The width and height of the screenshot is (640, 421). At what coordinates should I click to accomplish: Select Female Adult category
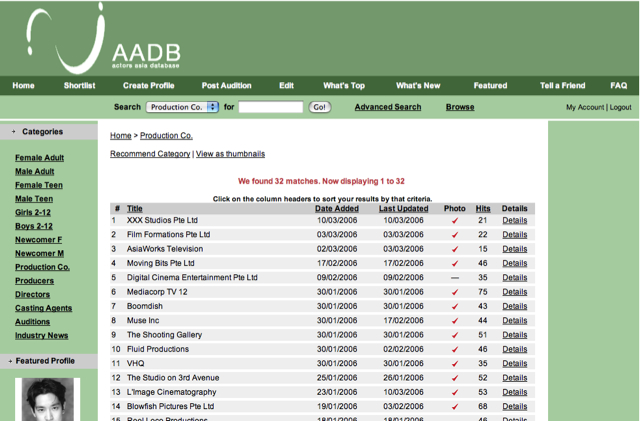click(40, 158)
